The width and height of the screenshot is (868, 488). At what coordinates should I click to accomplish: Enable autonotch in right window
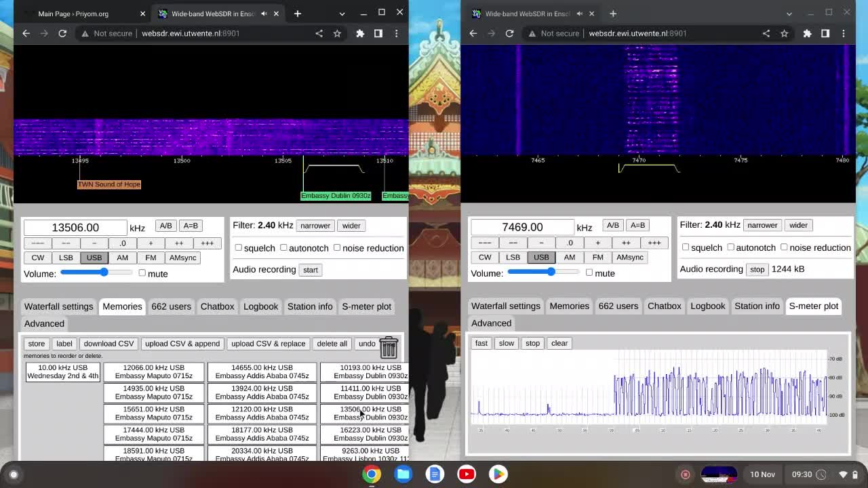(730, 247)
